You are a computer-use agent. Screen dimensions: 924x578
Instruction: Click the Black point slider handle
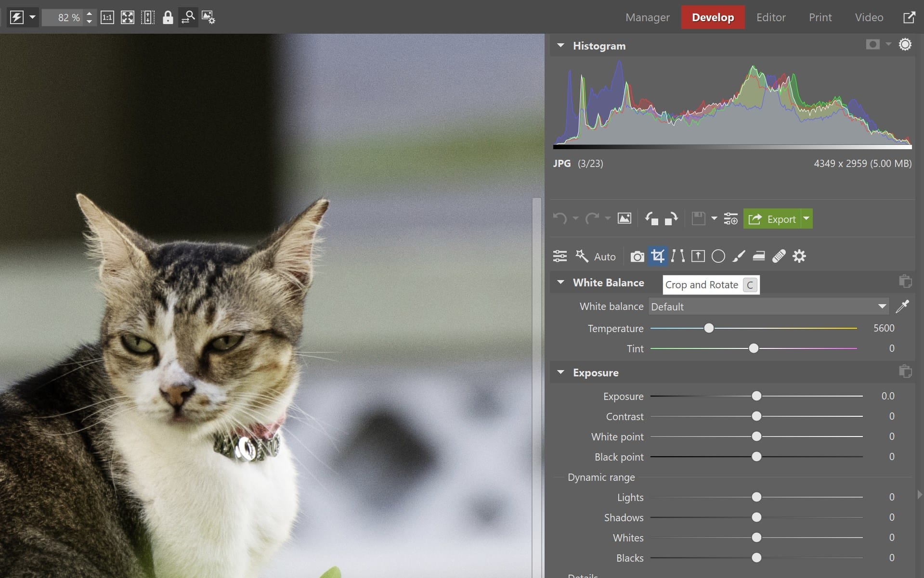pyautogui.click(x=756, y=457)
